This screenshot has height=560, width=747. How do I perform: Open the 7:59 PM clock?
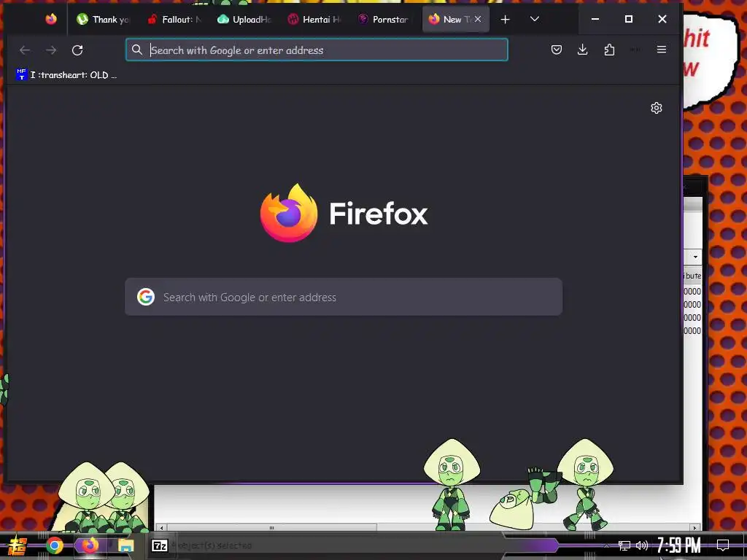point(679,545)
